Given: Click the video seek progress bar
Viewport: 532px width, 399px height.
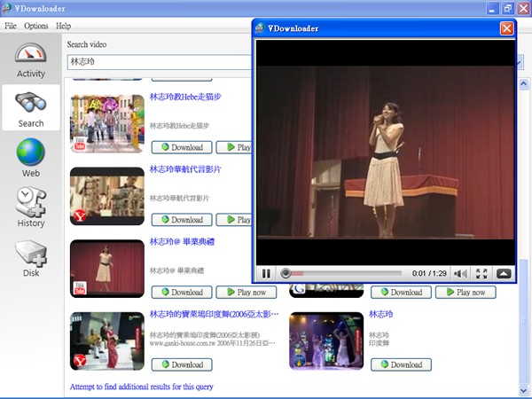Looking at the screenshot, I should tap(346, 273).
